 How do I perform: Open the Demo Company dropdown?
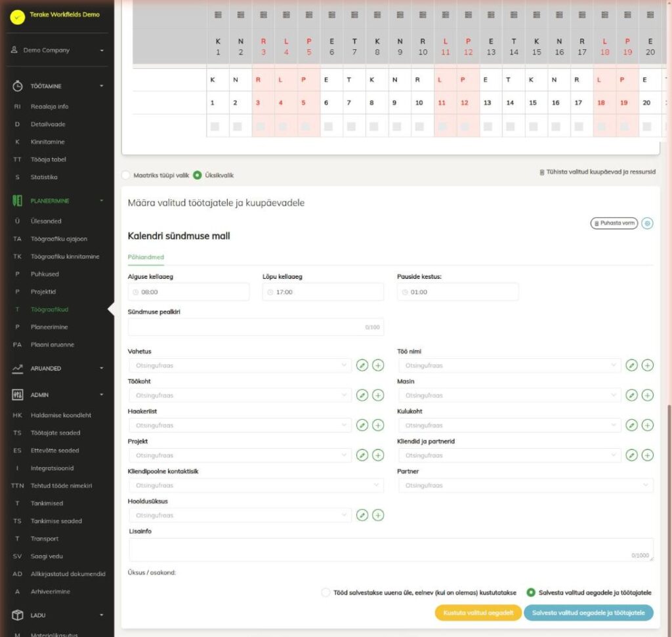coord(58,50)
